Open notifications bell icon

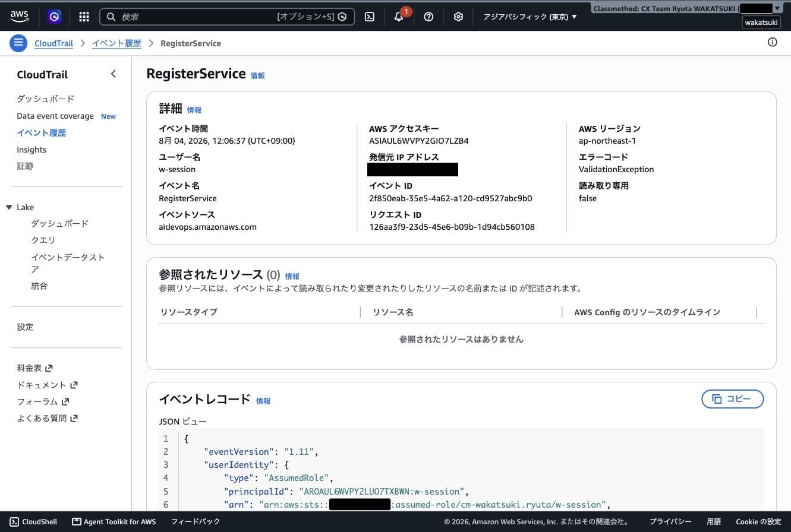[399, 17]
